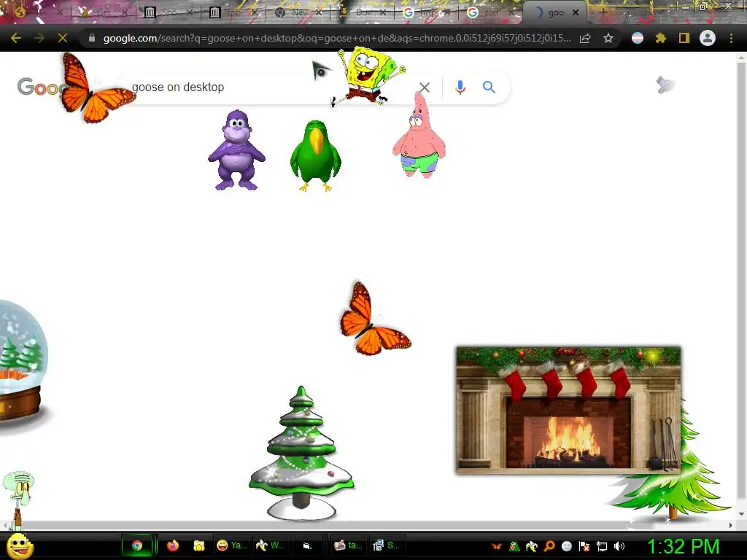Open the Chrome side panel
This screenshot has width=747, height=560.
684,38
